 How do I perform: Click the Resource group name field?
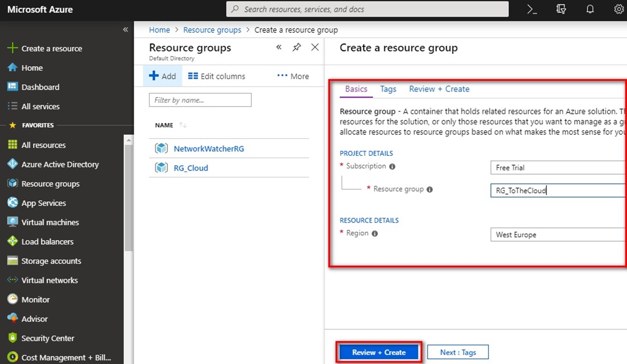point(558,190)
